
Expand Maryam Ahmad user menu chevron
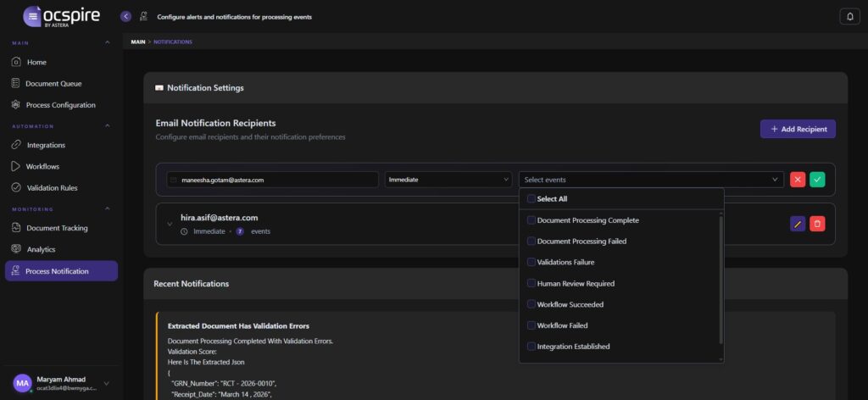click(106, 383)
